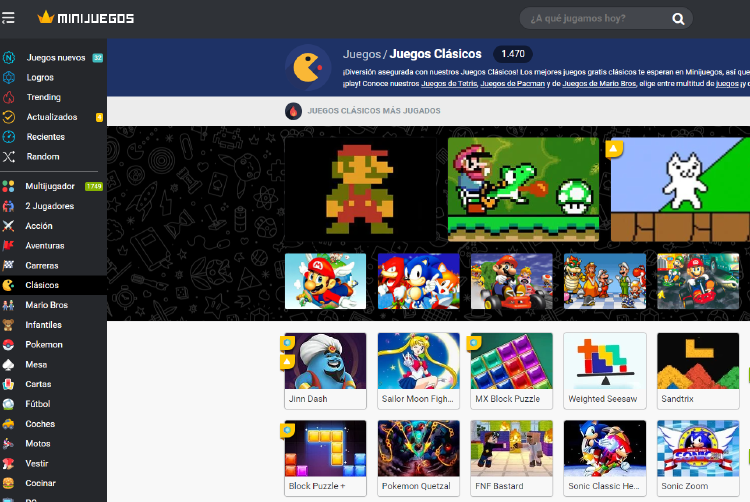
Task: Open the Jinn Dash game card
Action: pos(325,371)
